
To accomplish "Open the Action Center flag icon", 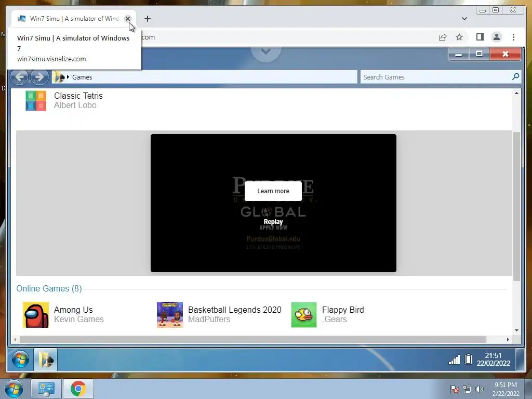I will coord(455,389).
